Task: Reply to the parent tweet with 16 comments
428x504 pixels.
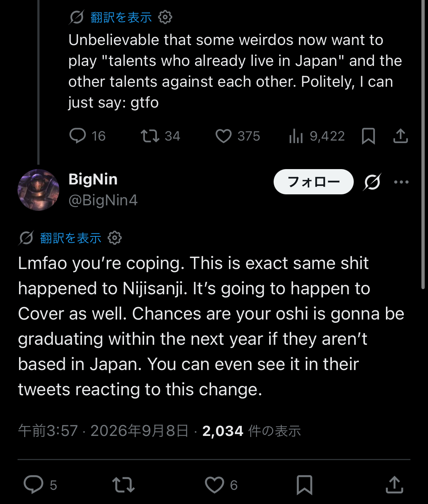Action: pyautogui.click(x=78, y=136)
